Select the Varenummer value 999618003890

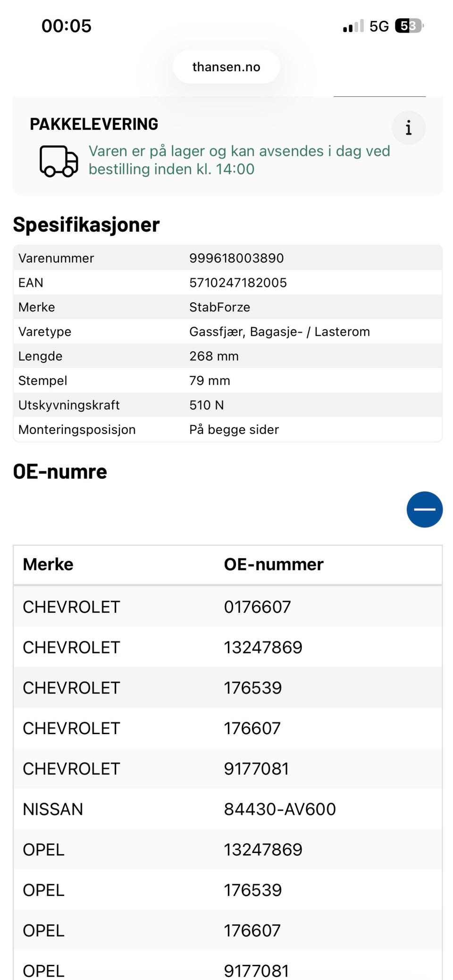tap(236, 258)
